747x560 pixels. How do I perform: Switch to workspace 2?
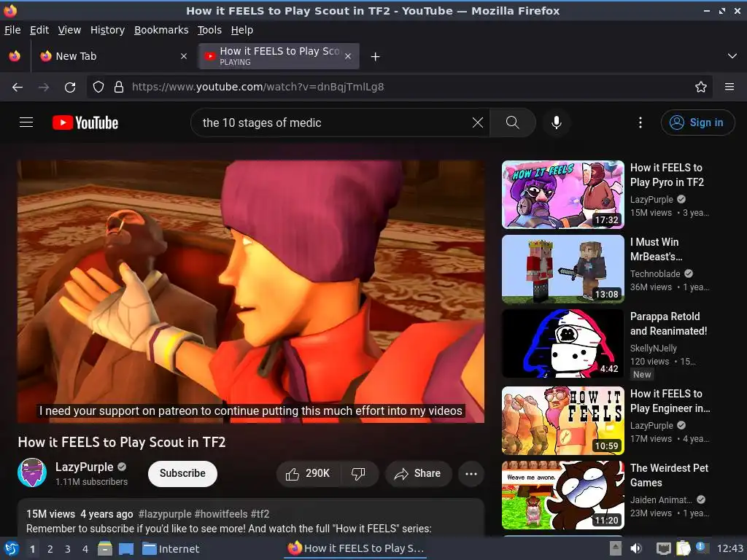50,549
